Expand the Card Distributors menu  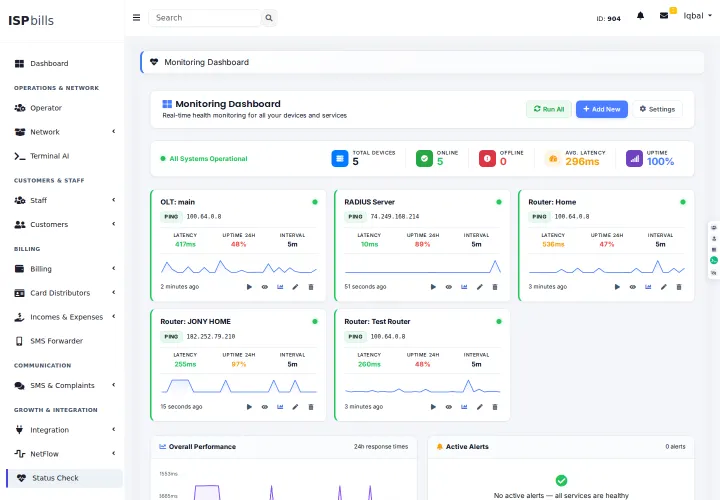point(64,293)
